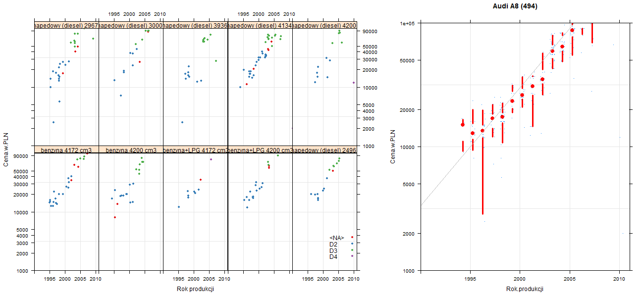Select the 'Cena.w.PLN' axis label of right chart
The width and height of the screenshot is (644, 297).
tap(392, 147)
